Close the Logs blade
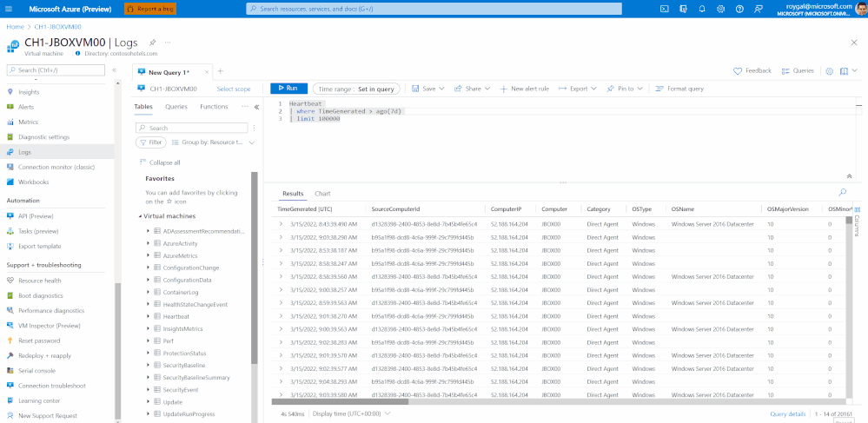The height and width of the screenshot is (423, 868). click(854, 43)
